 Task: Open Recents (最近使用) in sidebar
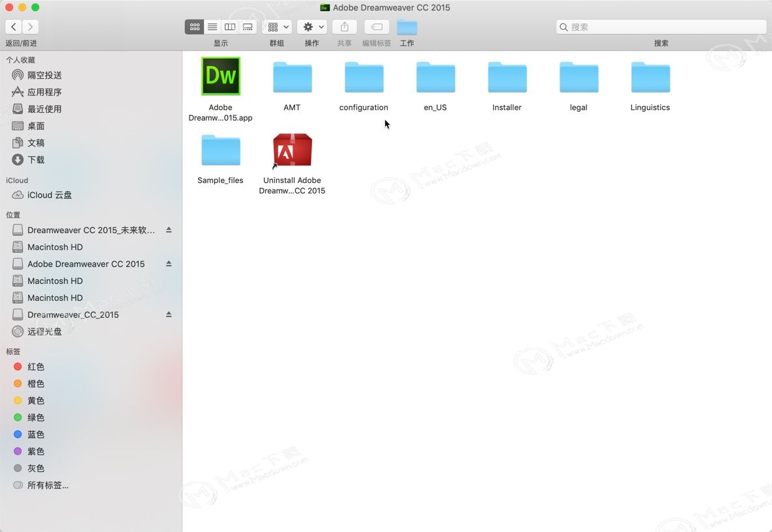[37, 109]
